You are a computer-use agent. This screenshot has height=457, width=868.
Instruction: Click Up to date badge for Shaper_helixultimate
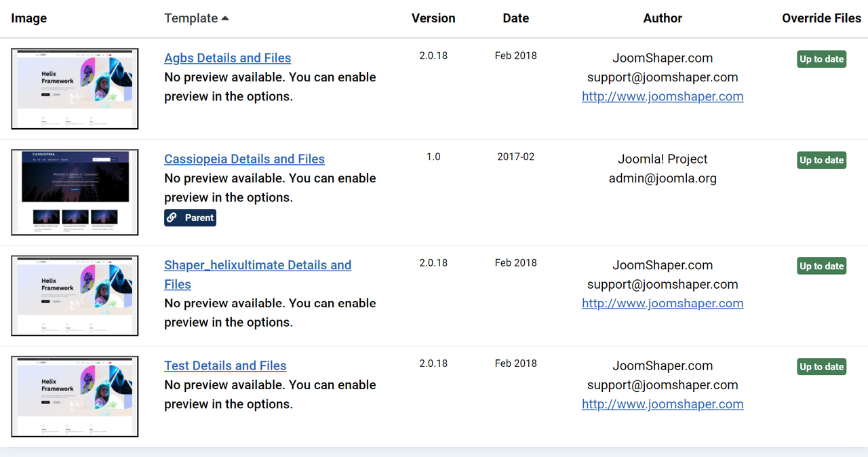tap(821, 266)
